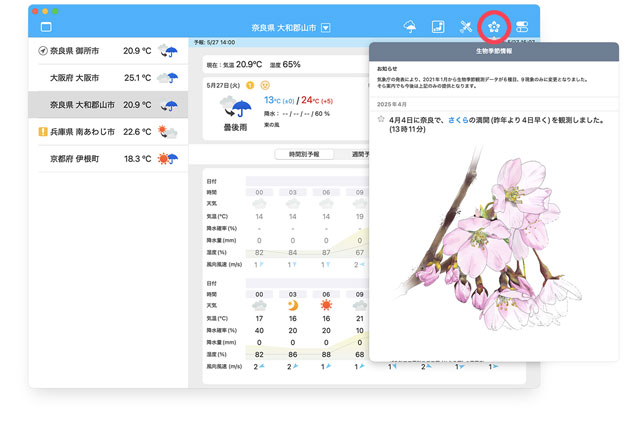The image size is (637, 425).
Task: Star the April 4 sakura observation
Action: click(380, 119)
